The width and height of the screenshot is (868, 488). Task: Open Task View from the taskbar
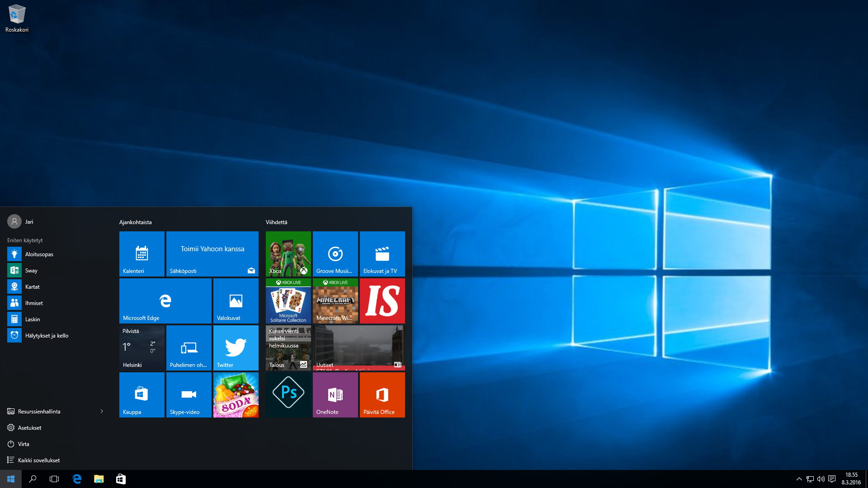54,479
